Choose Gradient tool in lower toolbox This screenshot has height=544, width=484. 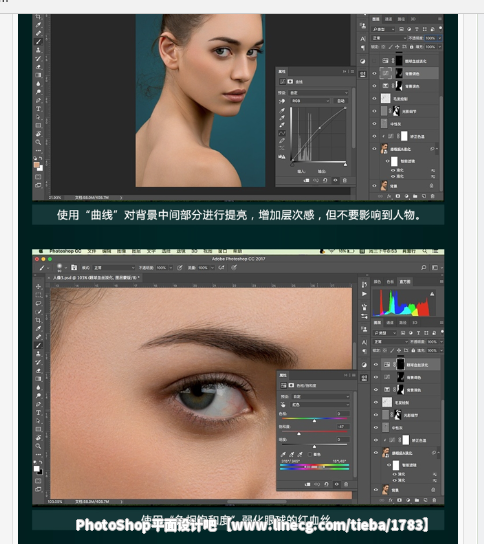(38, 379)
